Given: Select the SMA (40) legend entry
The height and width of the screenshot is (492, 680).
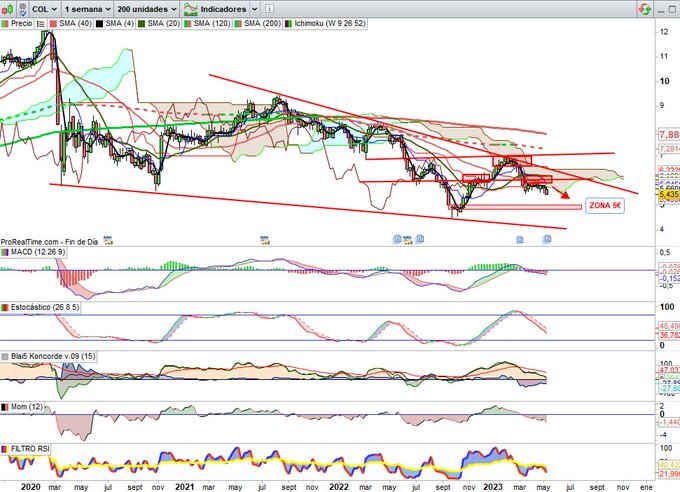Looking at the screenshot, I should [x=75, y=23].
